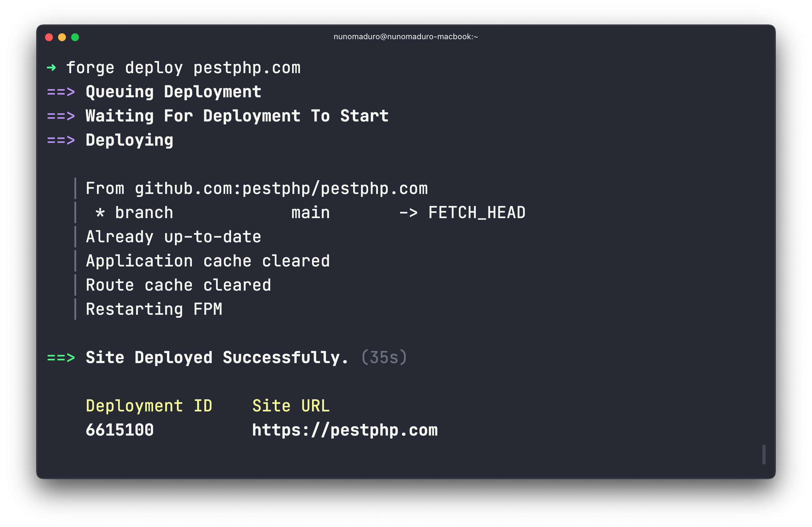Viewport: 812px width, 527px height.
Task: Click the green arrow shell prompt symbol
Action: point(52,68)
